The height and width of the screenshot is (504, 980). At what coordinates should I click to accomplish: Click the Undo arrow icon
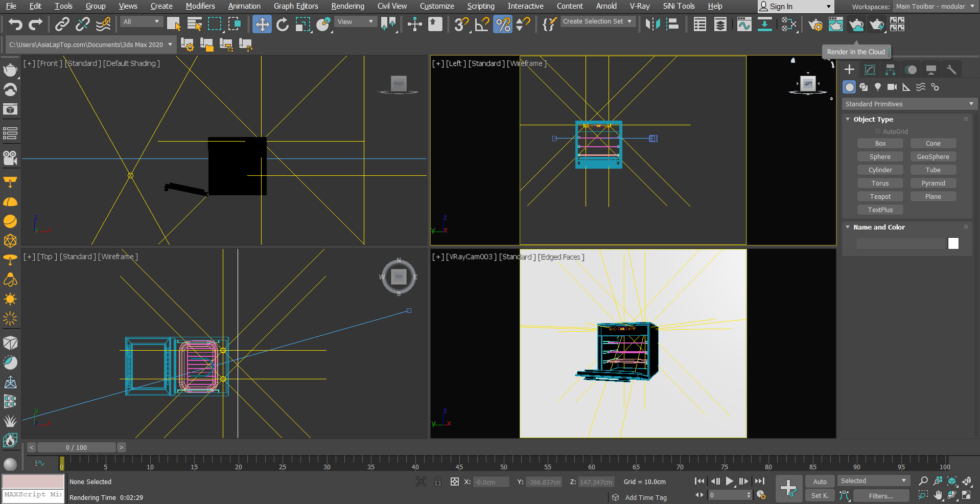[x=15, y=24]
